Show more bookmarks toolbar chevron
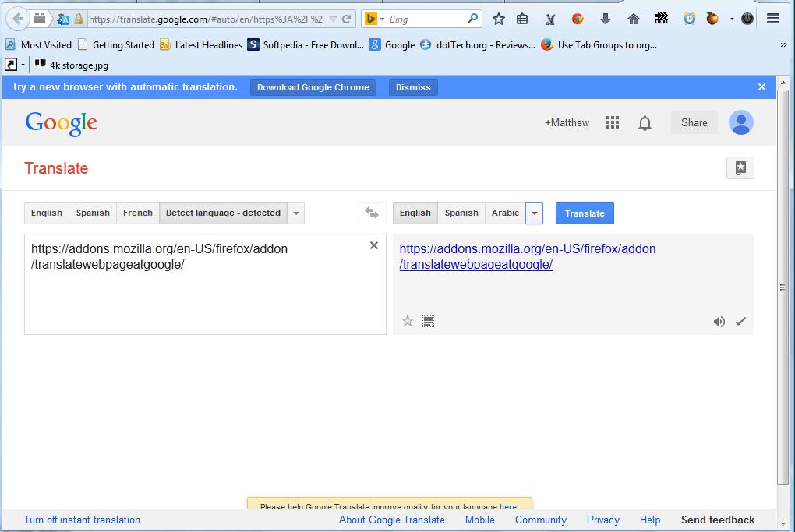The width and height of the screenshot is (795, 532). [783, 44]
